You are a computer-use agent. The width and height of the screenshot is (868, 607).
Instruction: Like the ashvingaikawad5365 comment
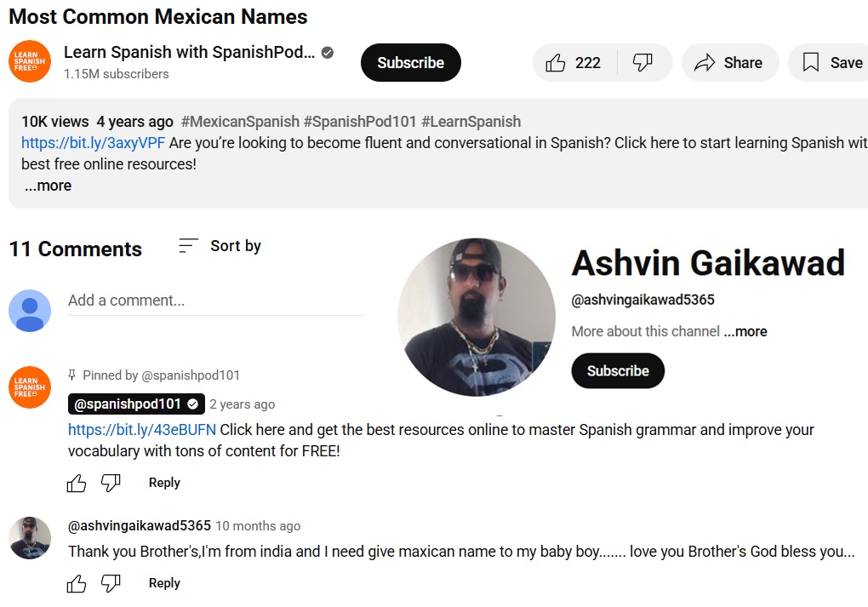(77, 583)
